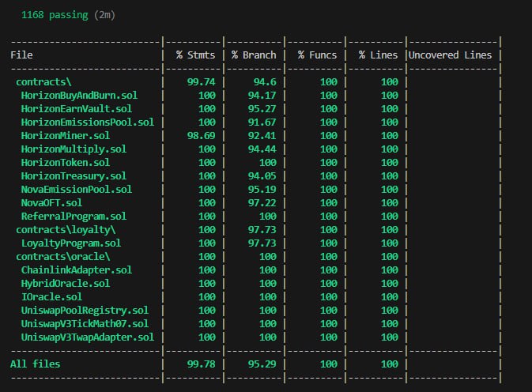Click the HorizonToken.sol file name
The height and width of the screenshot is (392, 532).
66,163
